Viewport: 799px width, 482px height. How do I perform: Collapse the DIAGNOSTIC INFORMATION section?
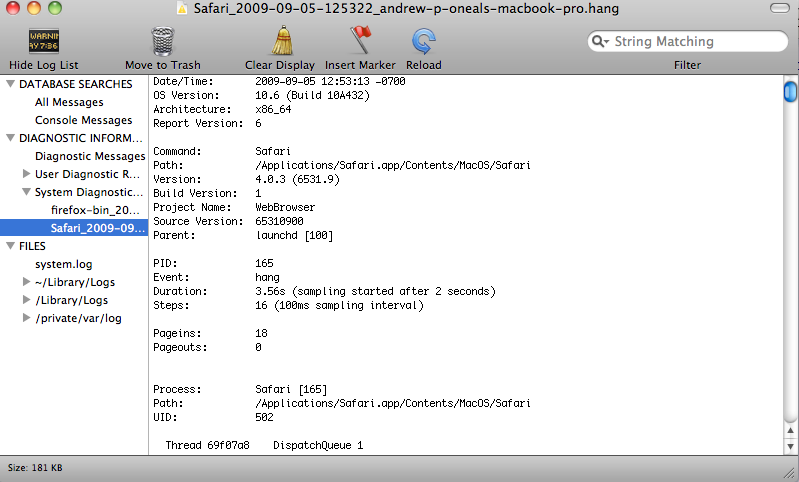(10, 138)
